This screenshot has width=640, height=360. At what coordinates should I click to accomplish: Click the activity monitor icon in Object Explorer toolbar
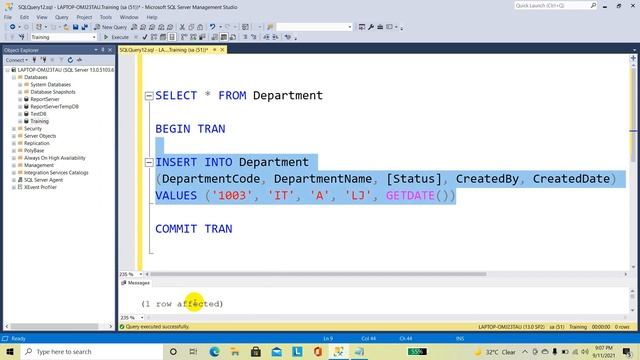coord(79,60)
